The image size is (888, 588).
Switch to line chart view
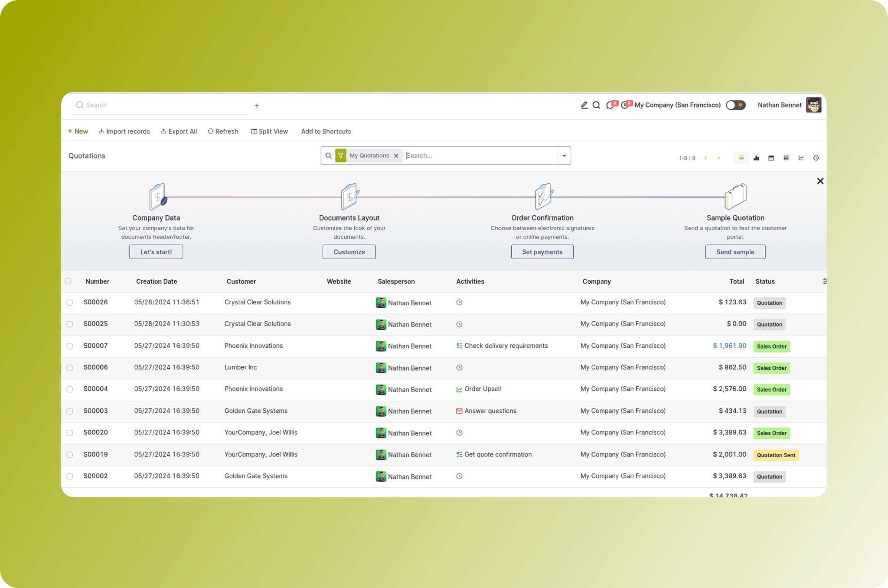coord(801,158)
